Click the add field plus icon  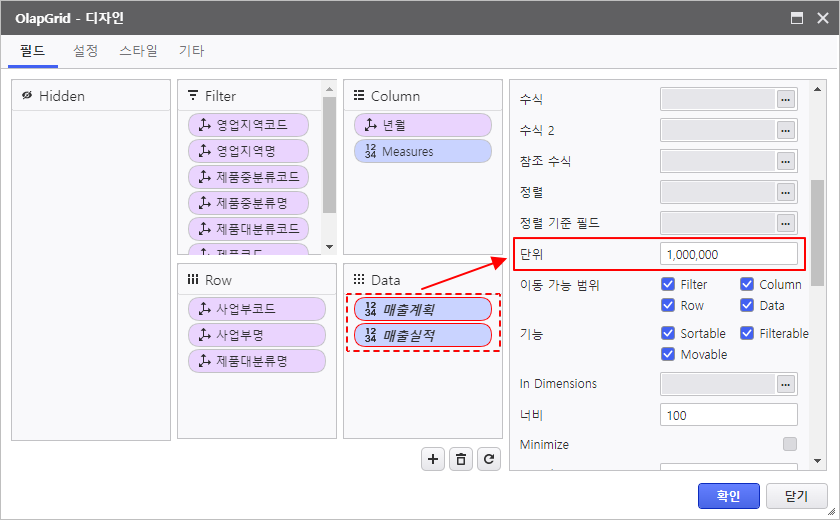click(x=433, y=459)
